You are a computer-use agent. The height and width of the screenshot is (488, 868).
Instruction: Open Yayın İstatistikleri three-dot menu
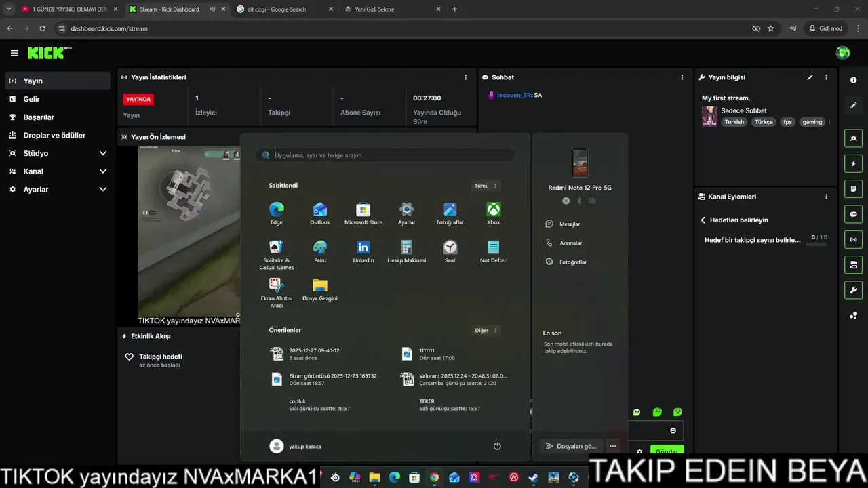(465, 77)
